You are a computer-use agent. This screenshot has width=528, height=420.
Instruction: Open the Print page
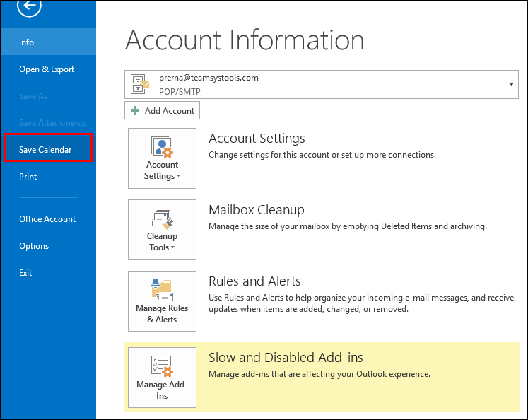(x=48, y=177)
